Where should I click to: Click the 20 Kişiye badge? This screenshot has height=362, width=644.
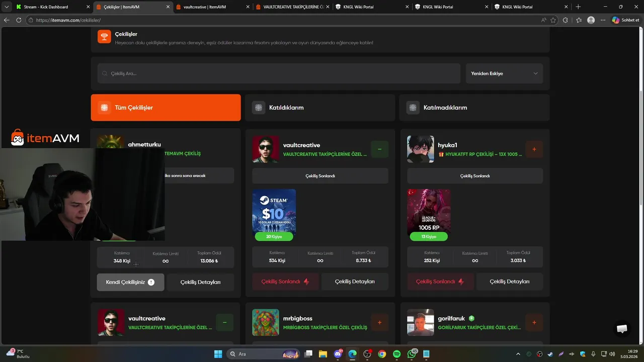(274, 236)
